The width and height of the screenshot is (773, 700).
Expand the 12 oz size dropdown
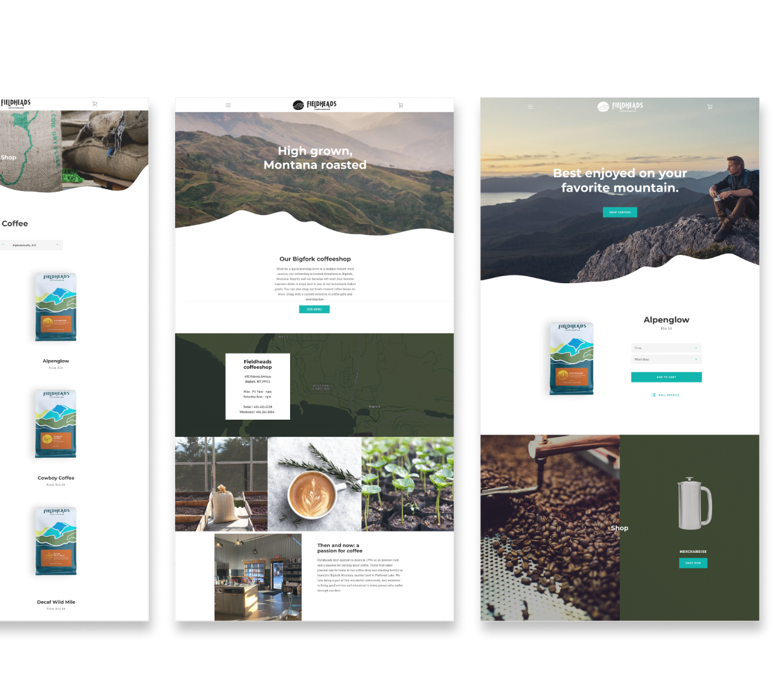[666, 348]
